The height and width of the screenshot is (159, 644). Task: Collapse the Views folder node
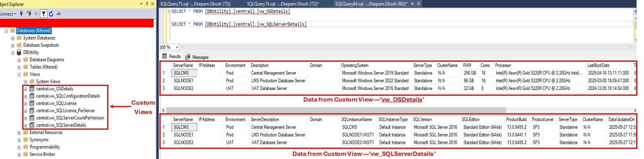click(19, 75)
